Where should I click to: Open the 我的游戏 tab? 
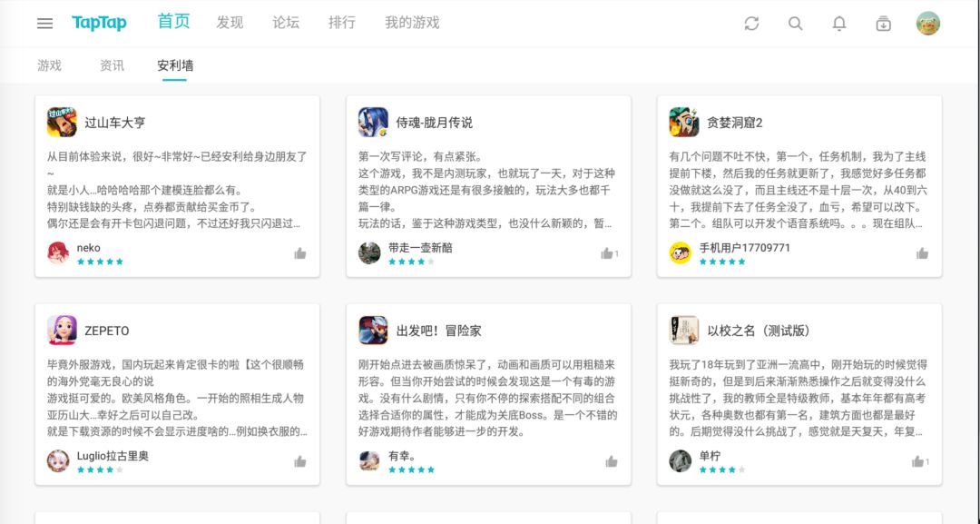(412, 23)
